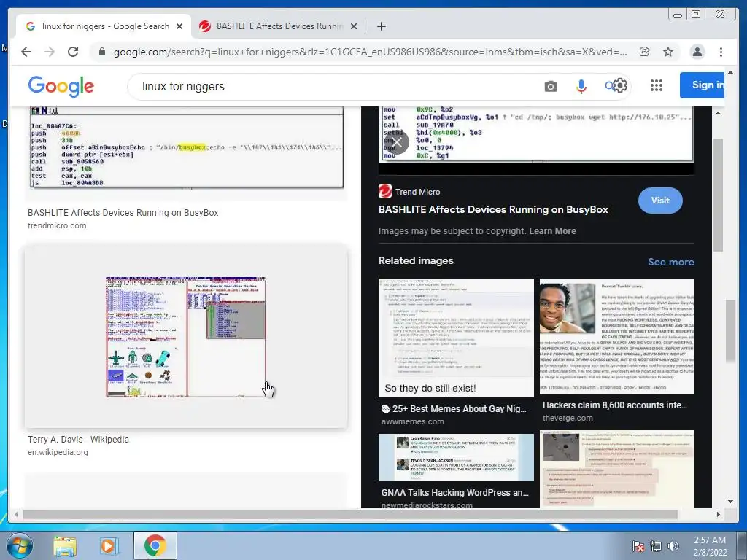Click the en.wikipedia.org source link

pyautogui.click(x=58, y=452)
